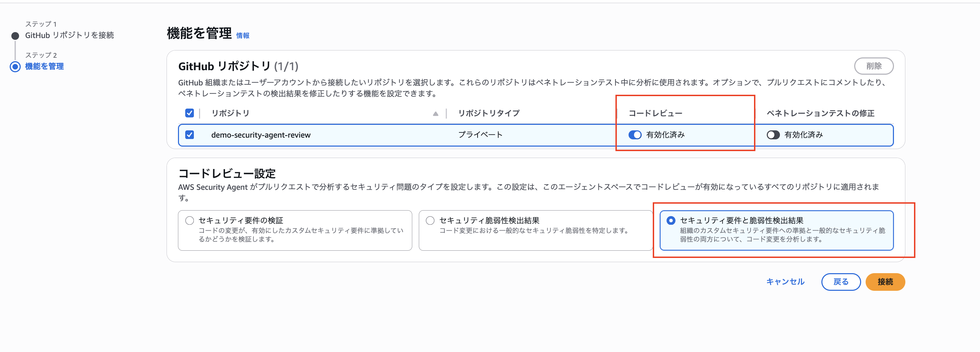This screenshot has width=980, height=352.
Task: Click the repository name demo-security-agent-review
Action: pos(261,135)
